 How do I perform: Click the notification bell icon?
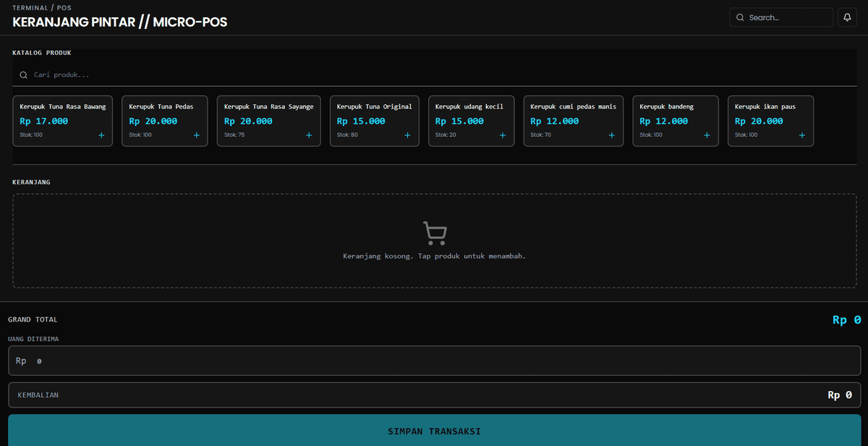(846, 17)
